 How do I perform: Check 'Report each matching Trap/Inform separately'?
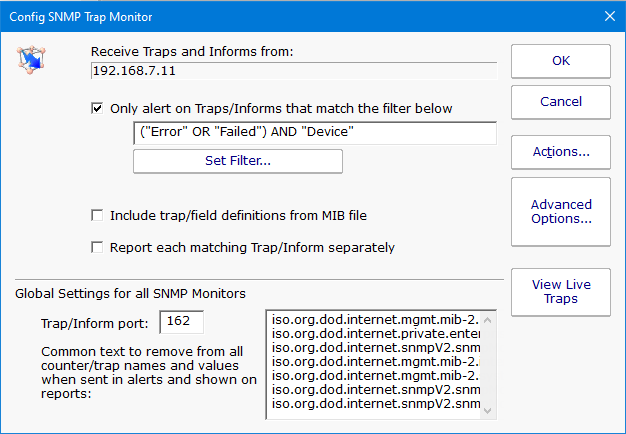pyautogui.click(x=97, y=247)
